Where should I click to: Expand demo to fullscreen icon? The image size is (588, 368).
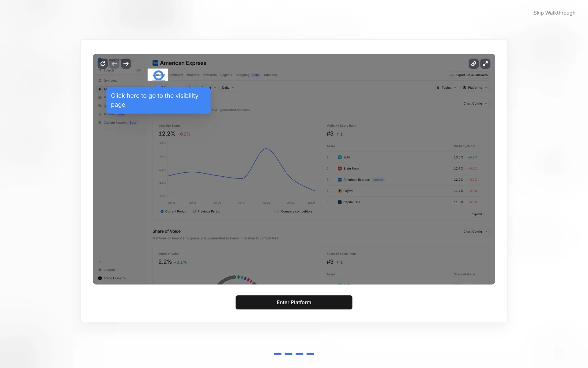pos(485,64)
